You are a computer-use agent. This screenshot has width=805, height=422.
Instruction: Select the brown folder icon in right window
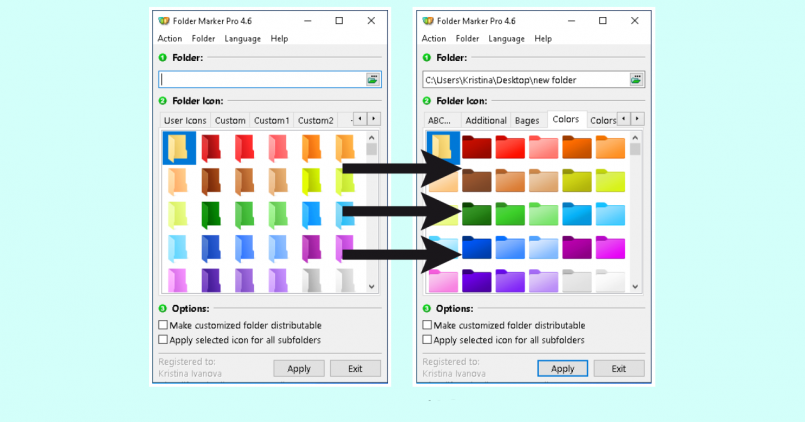coord(476,181)
